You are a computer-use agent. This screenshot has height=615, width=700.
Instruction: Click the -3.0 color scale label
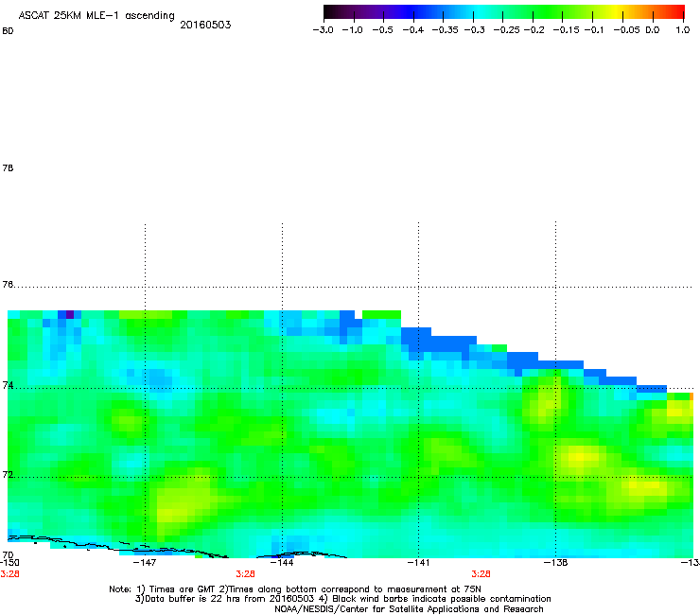pyautogui.click(x=323, y=30)
